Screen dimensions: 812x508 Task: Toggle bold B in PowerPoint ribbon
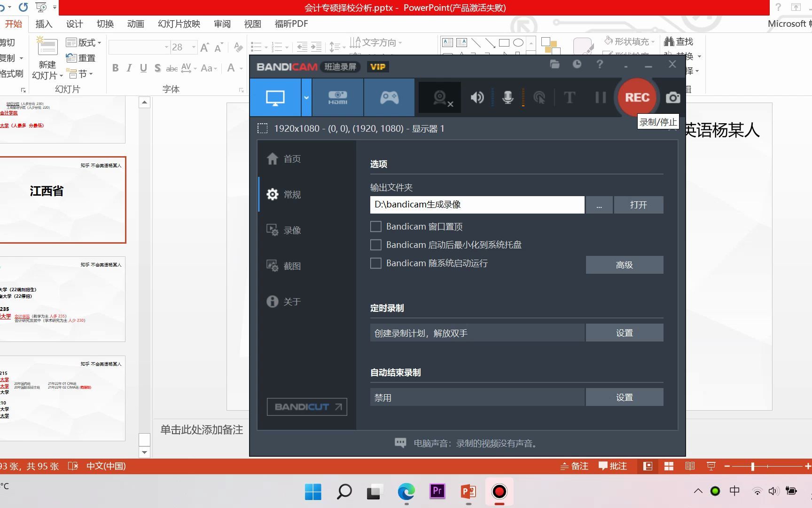click(116, 68)
